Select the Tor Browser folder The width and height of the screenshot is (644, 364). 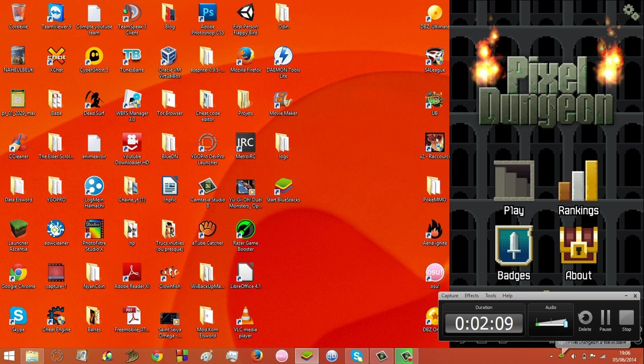point(169,100)
